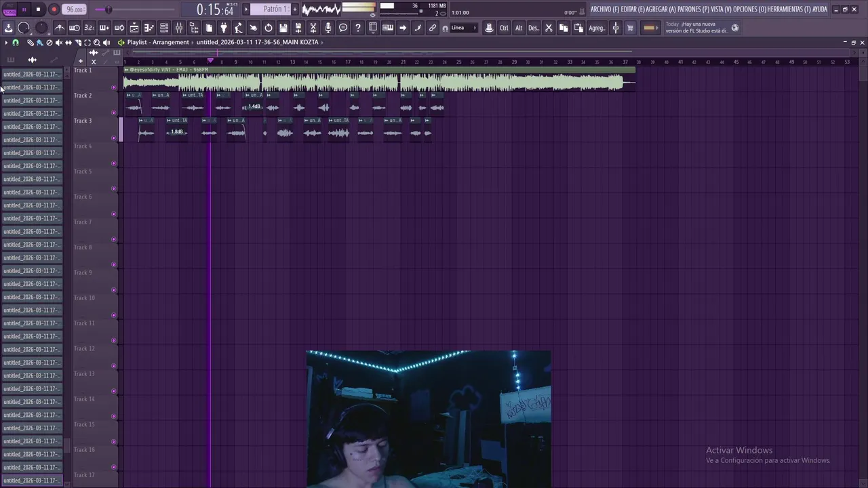This screenshot has width=868, height=488.
Task: Open the Mixer icon
Action: tap(179, 28)
